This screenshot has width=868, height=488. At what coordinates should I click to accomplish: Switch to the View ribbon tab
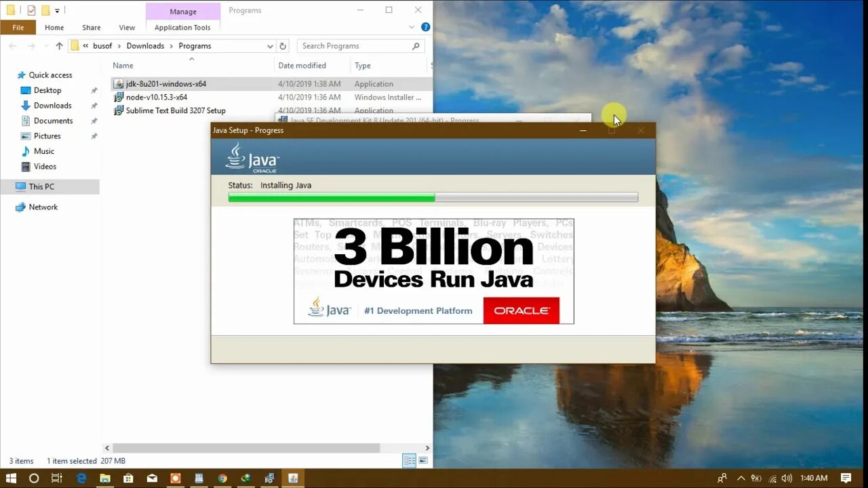tap(127, 28)
